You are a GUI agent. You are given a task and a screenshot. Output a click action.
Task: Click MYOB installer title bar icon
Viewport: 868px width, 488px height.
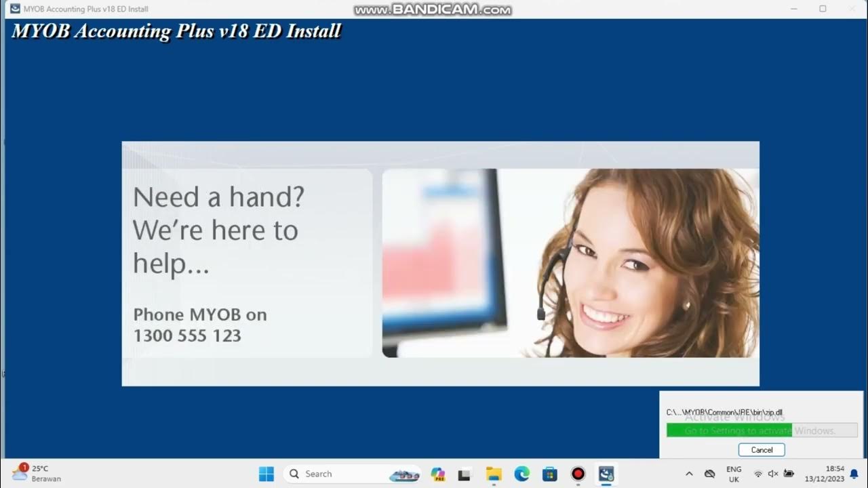click(x=15, y=9)
